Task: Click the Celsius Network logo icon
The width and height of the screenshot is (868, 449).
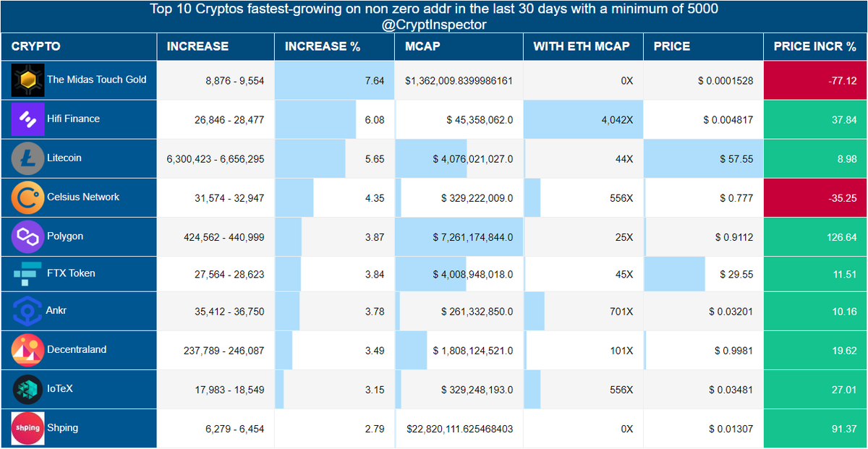Action: [x=28, y=197]
